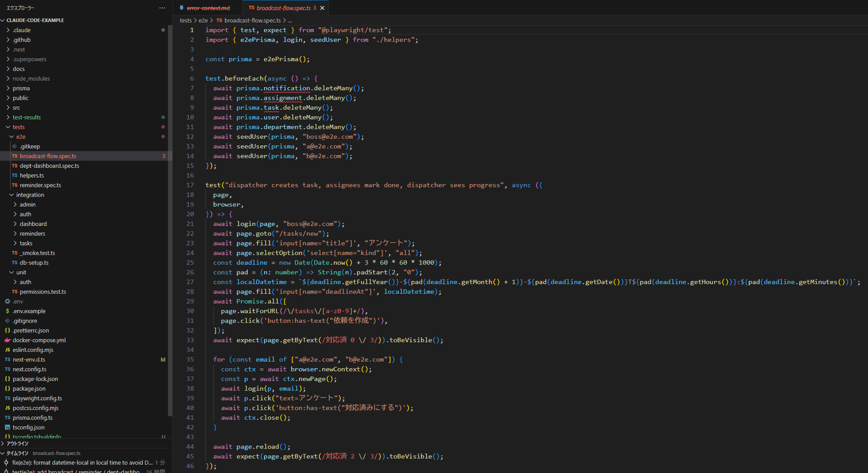Image resolution: width=868 pixels, height=473 pixels.
Task: Click the tests breadcrumb
Action: pos(185,20)
